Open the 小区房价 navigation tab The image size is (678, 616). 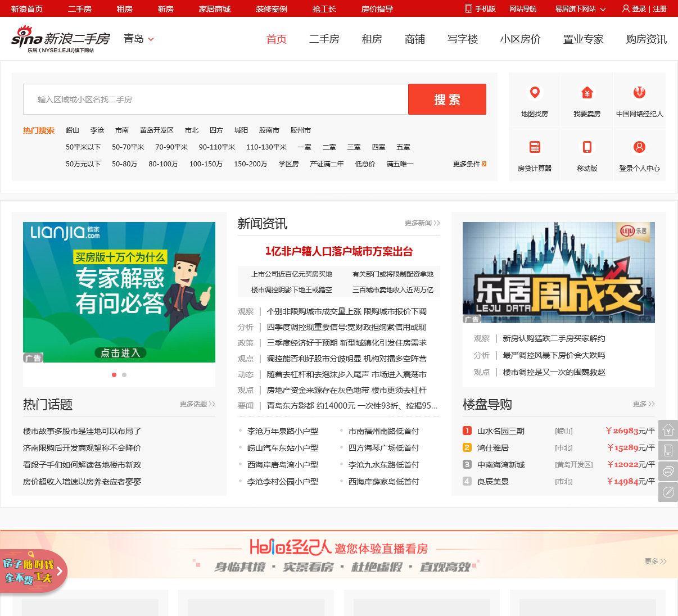(x=520, y=39)
